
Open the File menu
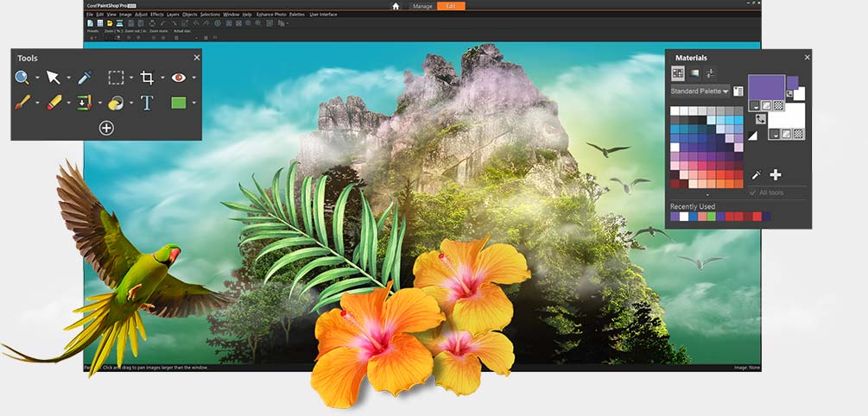pyautogui.click(x=90, y=15)
